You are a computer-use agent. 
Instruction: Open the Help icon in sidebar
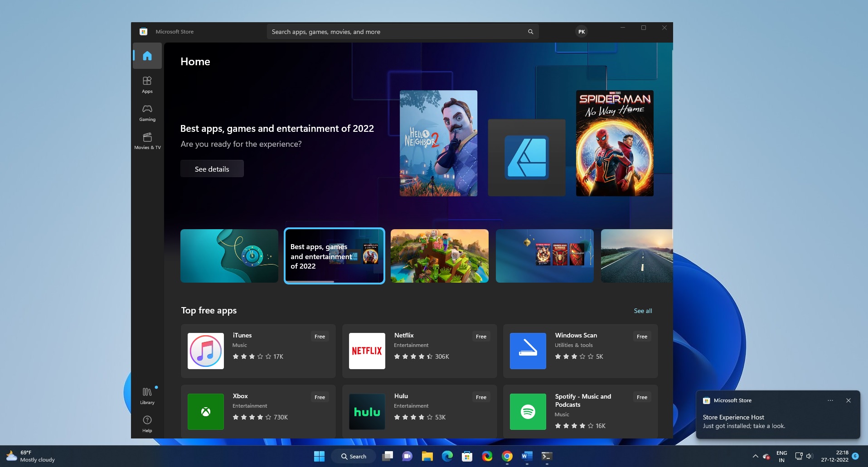[147, 424]
